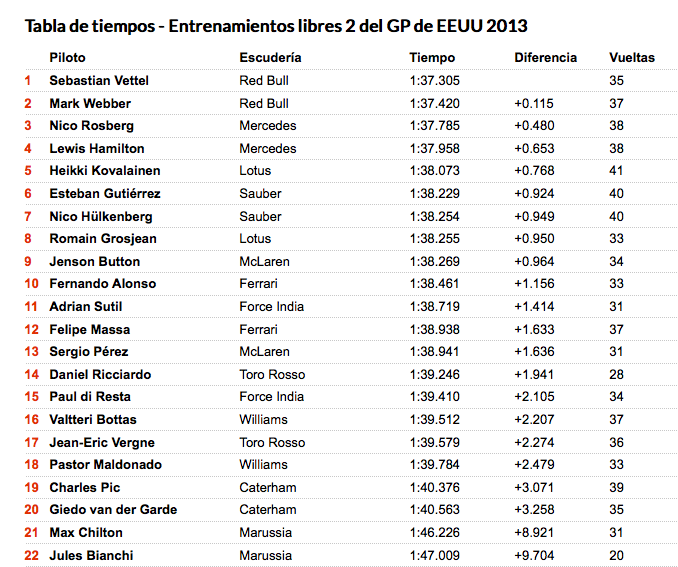Viewport: 678px width, 567px height.
Task: Click the Escudería column header
Action: (270, 58)
